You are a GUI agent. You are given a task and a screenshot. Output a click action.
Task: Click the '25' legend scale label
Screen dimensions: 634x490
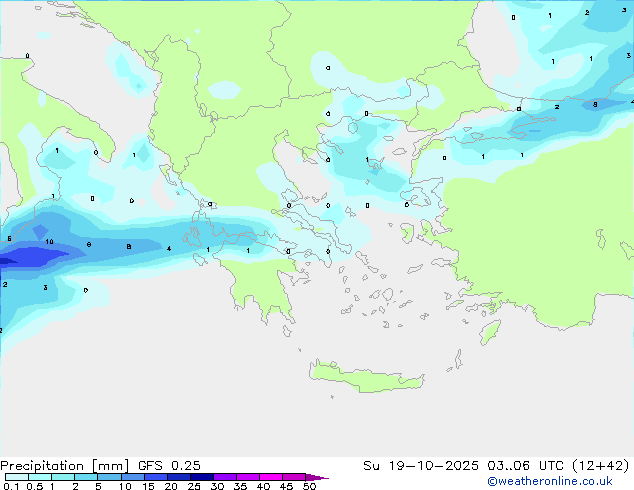coord(194,486)
